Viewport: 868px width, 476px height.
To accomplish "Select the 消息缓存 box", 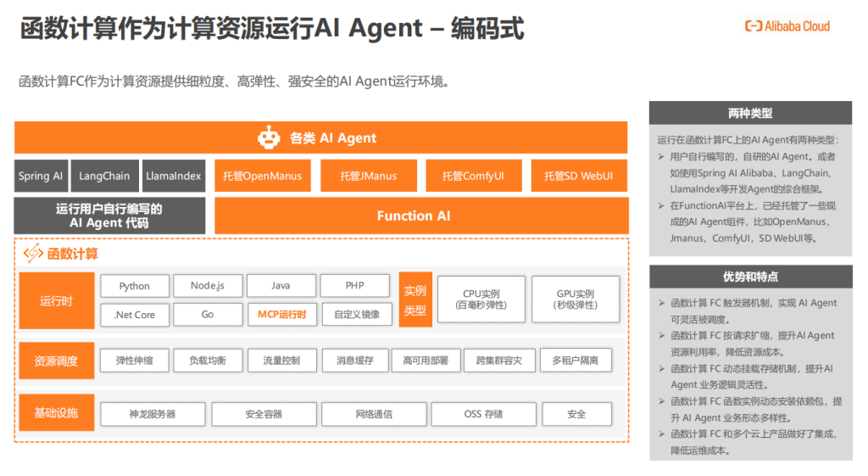I will click(355, 361).
